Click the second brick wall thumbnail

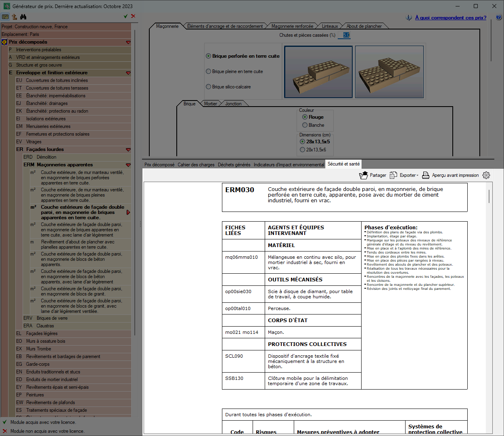pos(389,72)
